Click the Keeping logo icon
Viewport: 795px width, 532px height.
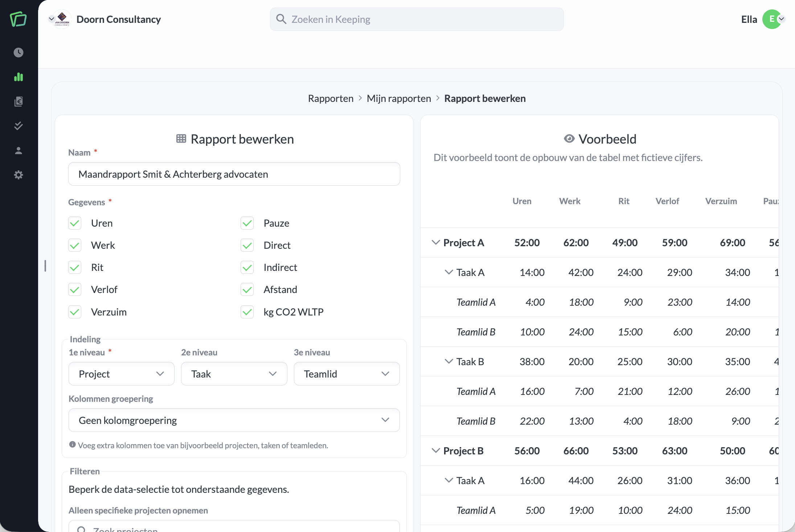click(x=19, y=19)
